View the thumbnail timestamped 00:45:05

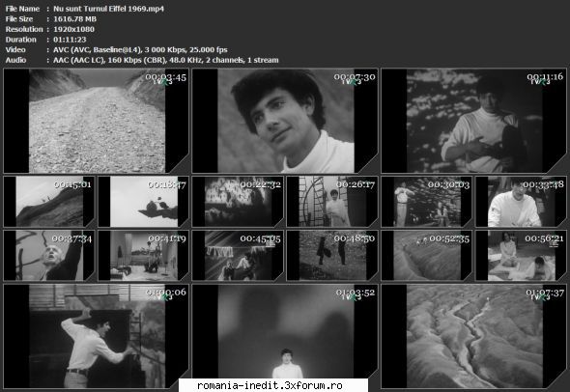238,256
